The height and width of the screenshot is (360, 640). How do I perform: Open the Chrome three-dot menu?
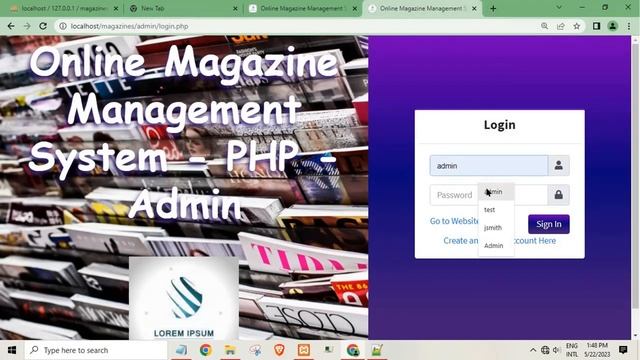pos(629,26)
